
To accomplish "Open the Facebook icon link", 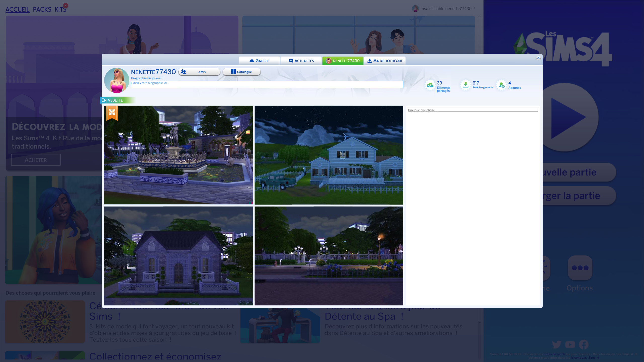I will tap(584, 344).
